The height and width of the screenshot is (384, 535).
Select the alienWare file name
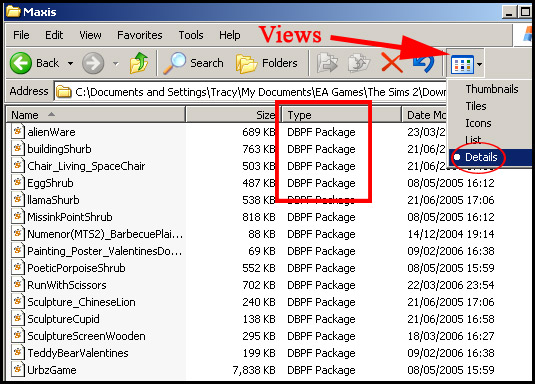[51, 132]
